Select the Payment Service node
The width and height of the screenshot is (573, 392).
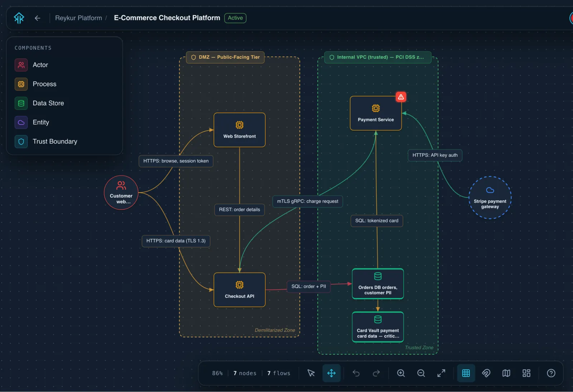[376, 113]
